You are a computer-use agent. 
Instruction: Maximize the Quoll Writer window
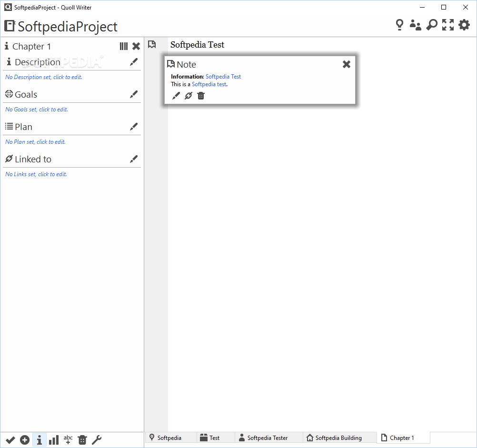click(x=444, y=7)
